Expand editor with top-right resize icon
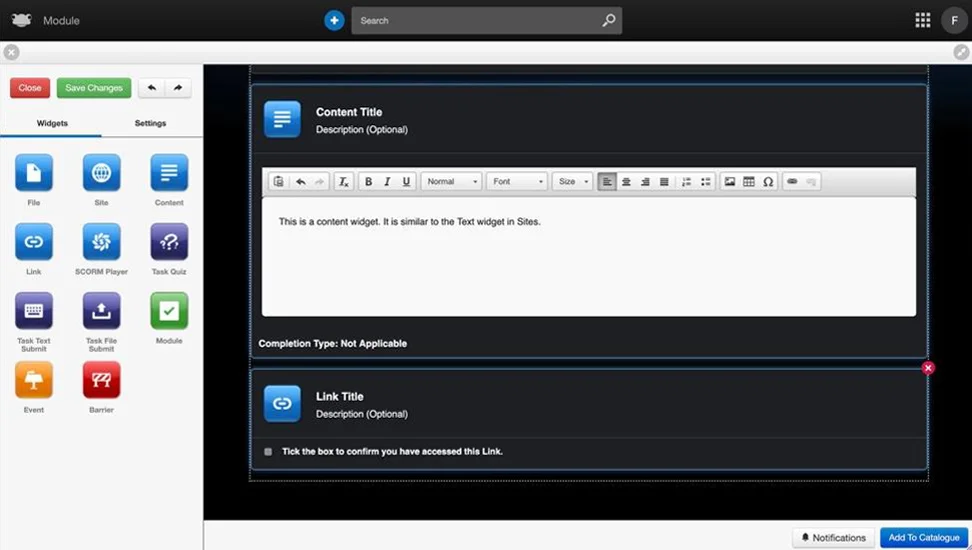Image resolution: width=972 pixels, height=550 pixels. 961,53
